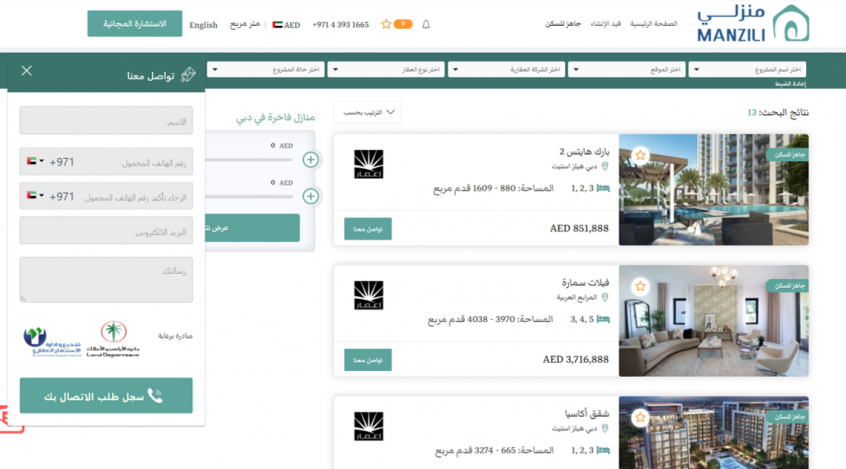Favorite the بارك هايتس 2 listing star
This screenshot has width=846, height=469.
[x=640, y=155]
